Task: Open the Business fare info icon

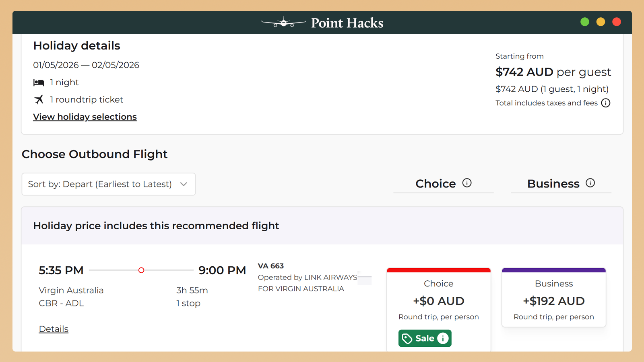Action: 590,183
